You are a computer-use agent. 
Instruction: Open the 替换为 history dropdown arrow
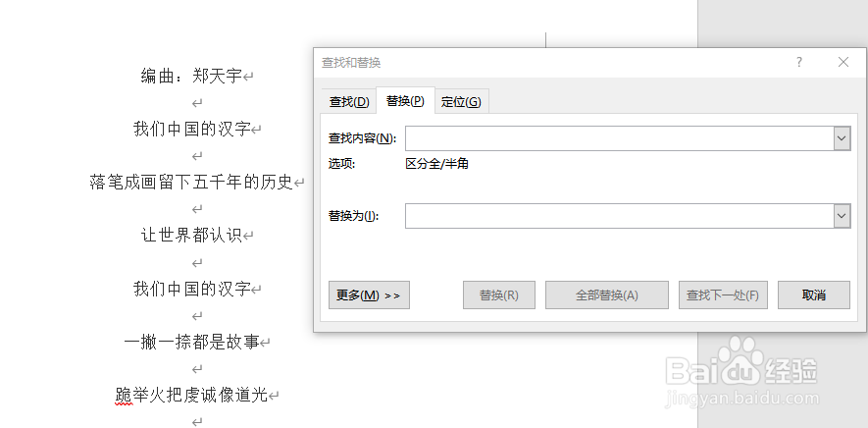(x=842, y=216)
